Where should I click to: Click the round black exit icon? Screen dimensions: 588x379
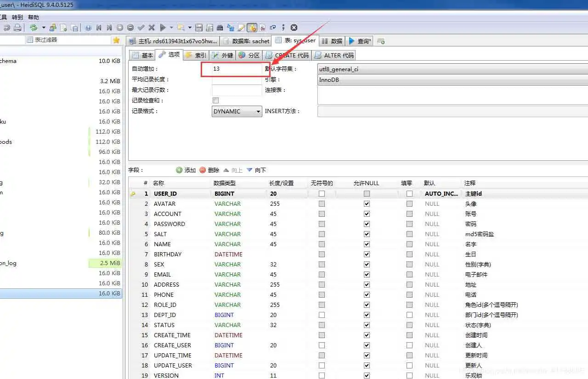[x=294, y=28]
